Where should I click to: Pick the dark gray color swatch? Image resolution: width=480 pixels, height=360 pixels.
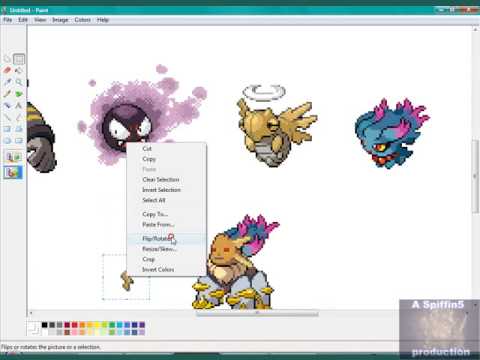(x=52, y=325)
